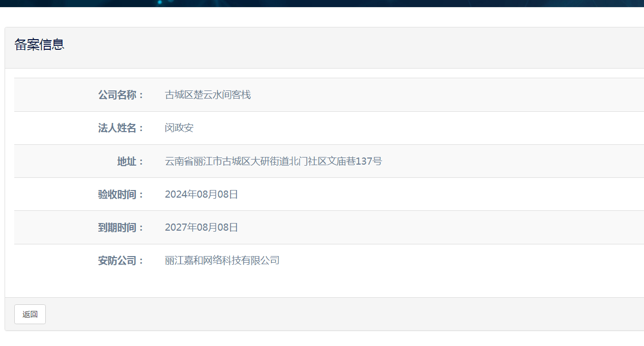The image size is (644, 346).
Task: Click 大研街道 in the address value
Action: [270, 162]
